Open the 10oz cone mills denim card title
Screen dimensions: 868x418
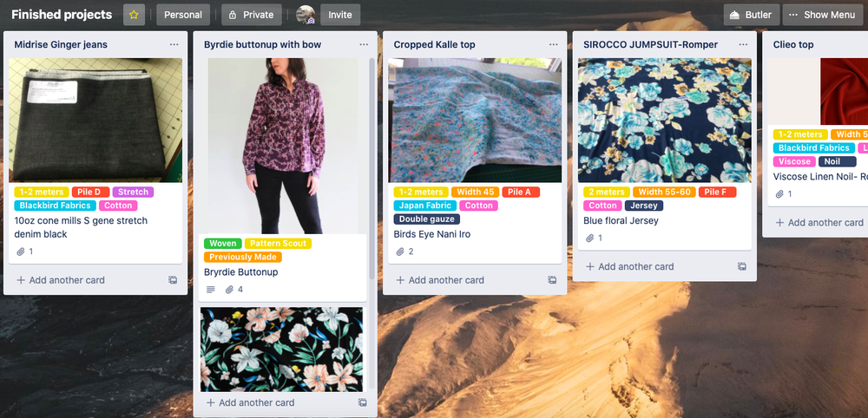click(x=81, y=227)
